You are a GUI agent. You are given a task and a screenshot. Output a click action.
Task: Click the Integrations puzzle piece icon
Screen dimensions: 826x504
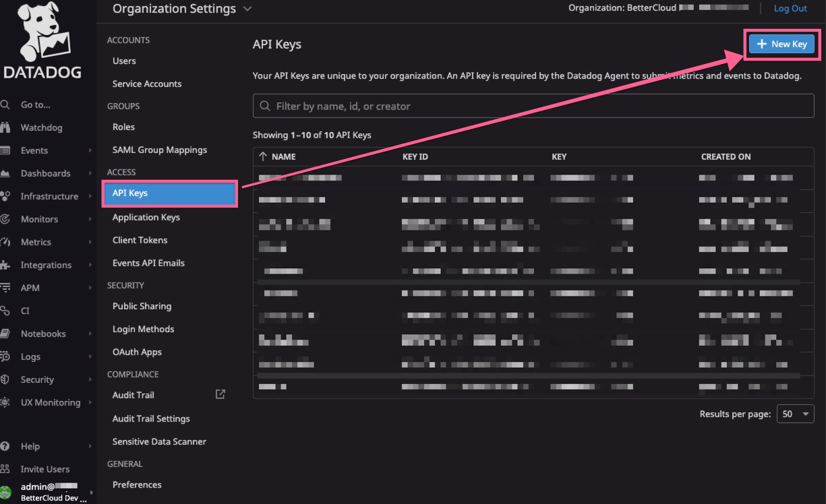(5, 265)
